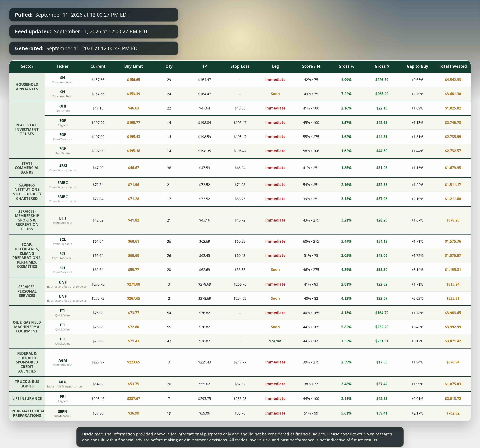Screen dimensions: 480x448
Task: Click the $293.46 current price for PRI
Action: click(98, 398)
